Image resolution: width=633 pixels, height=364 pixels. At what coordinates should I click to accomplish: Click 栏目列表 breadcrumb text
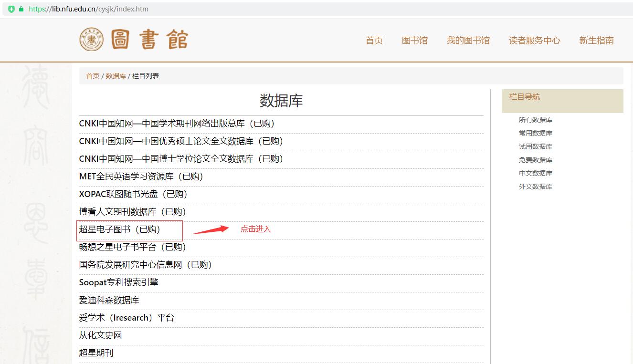146,76
